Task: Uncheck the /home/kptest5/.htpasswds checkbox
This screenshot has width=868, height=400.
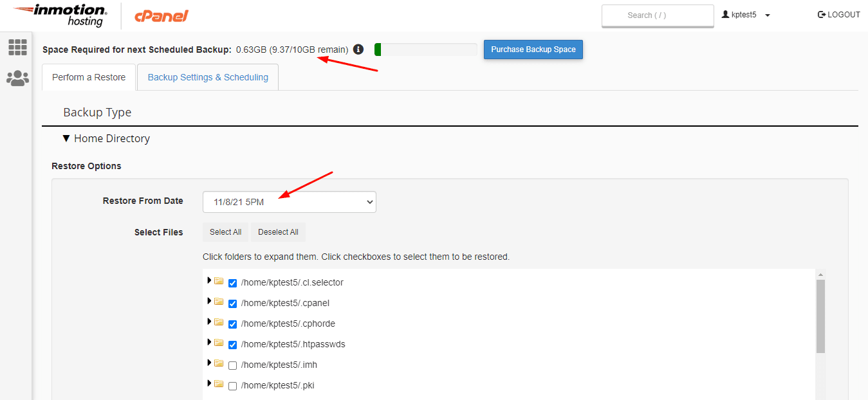Action: [233, 345]
